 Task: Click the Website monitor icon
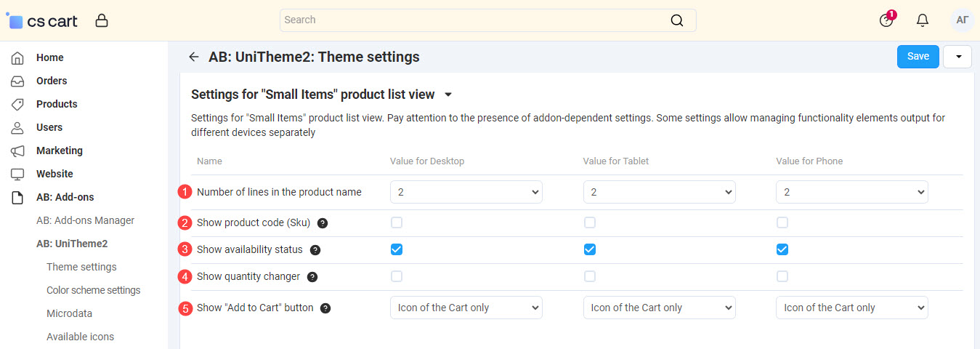click(17, 174)
